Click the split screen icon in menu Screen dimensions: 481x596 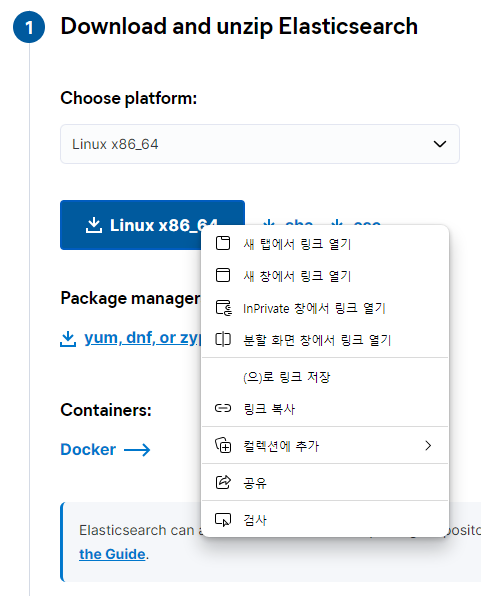pyautogui.click(x=223, y=339)
